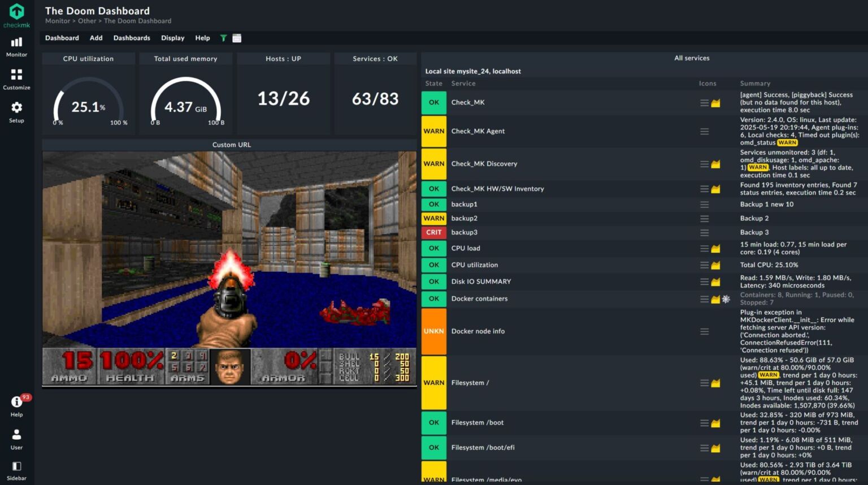Screen dimensions: 868x485
Task: Click the CRIT state badge for backup3
Action: coord(433,232)
